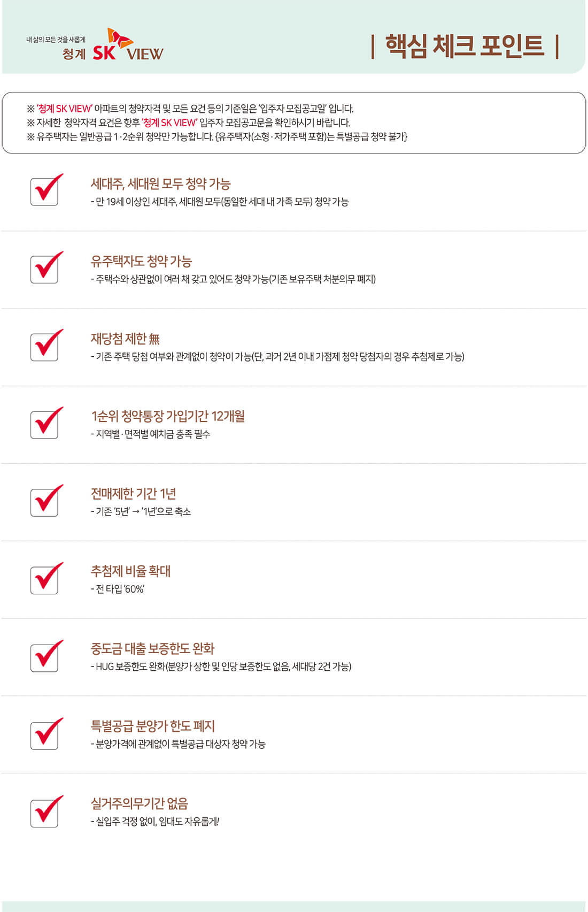This screenshot has width=588, height=912.
Task: Click the checkmark beside 전매제한 기간 1년
Action: [47, 500]
